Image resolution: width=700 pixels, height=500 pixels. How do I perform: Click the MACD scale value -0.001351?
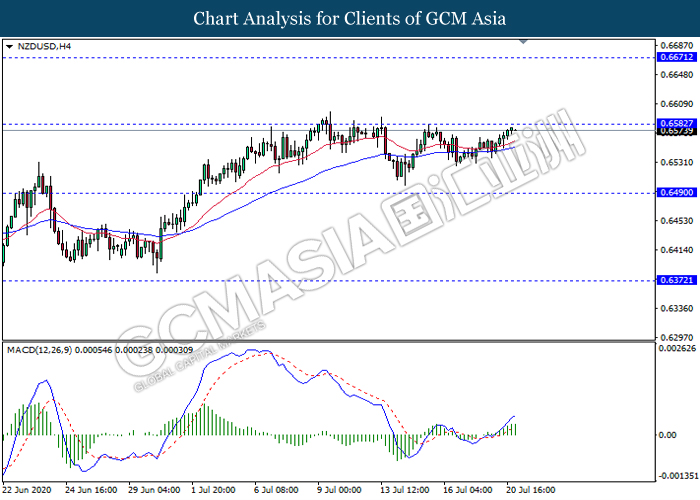pos(678,475)
